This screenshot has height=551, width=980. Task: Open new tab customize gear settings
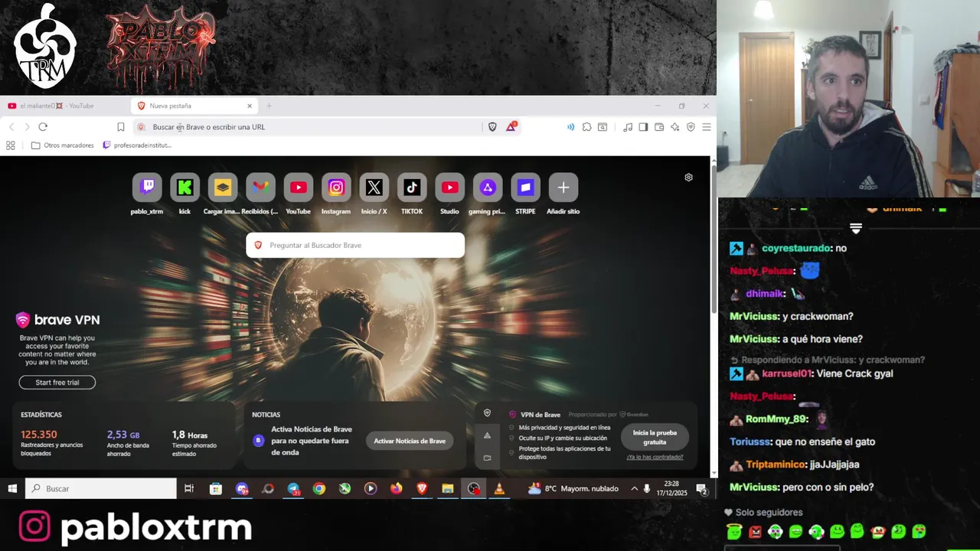pos(688,178)
